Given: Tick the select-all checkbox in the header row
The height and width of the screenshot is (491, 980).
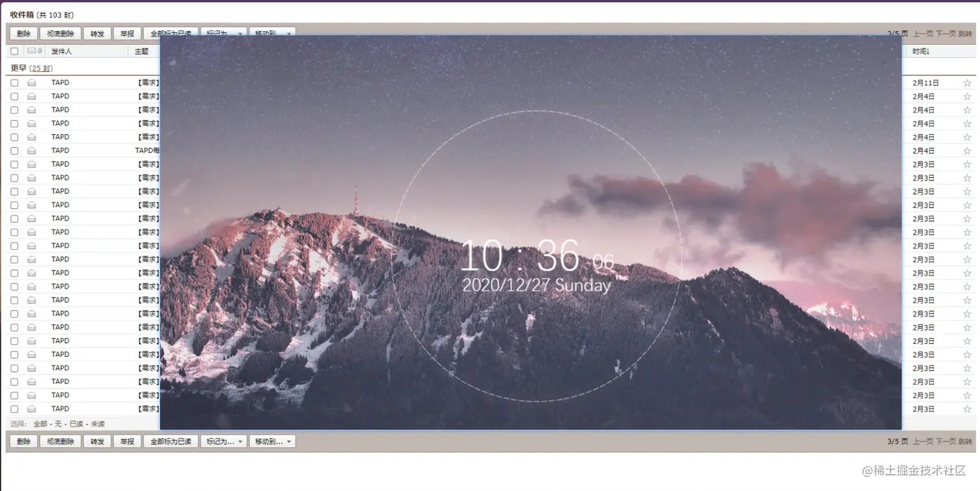Looking at the screenshot, I should (x=14, y=51).
